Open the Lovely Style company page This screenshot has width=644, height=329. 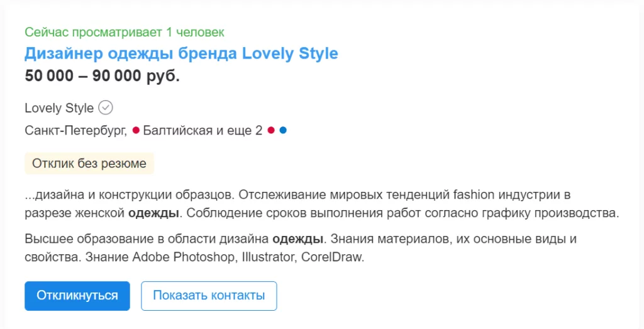[59, 108]
